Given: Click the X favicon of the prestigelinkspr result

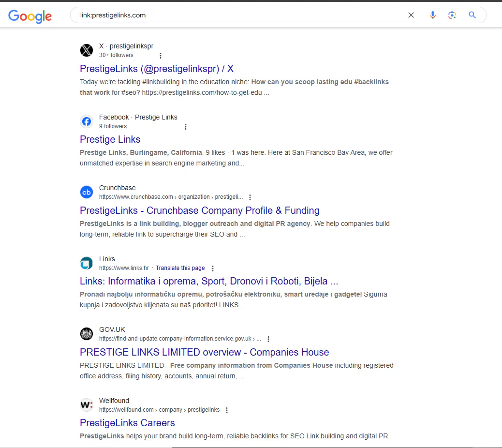Looking at the screenshot, I should coord(87,50).
